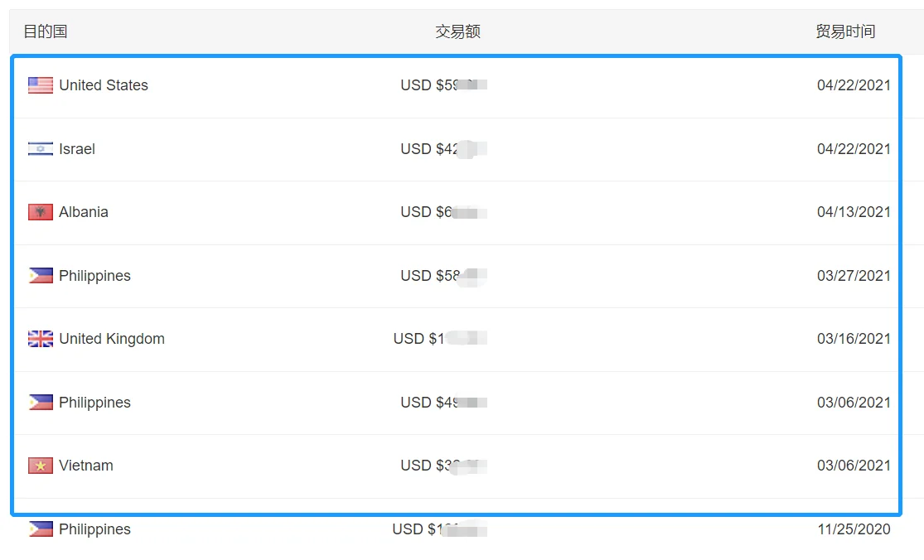924x560 pixels.
Task: Click the 04/13/2021 trade date
Action: [854, 212]
